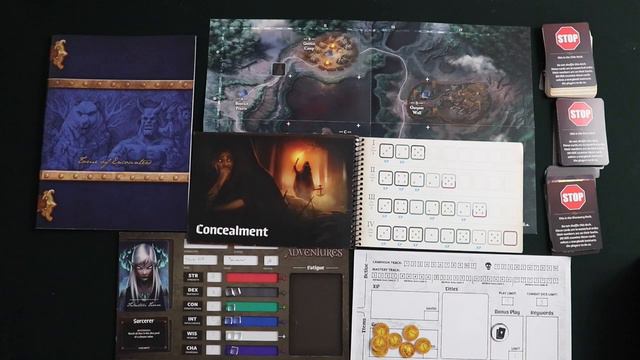Screen dimensions: 640x360
Task: Click the card icon under Bonus Play
Action: coord(500,332)
